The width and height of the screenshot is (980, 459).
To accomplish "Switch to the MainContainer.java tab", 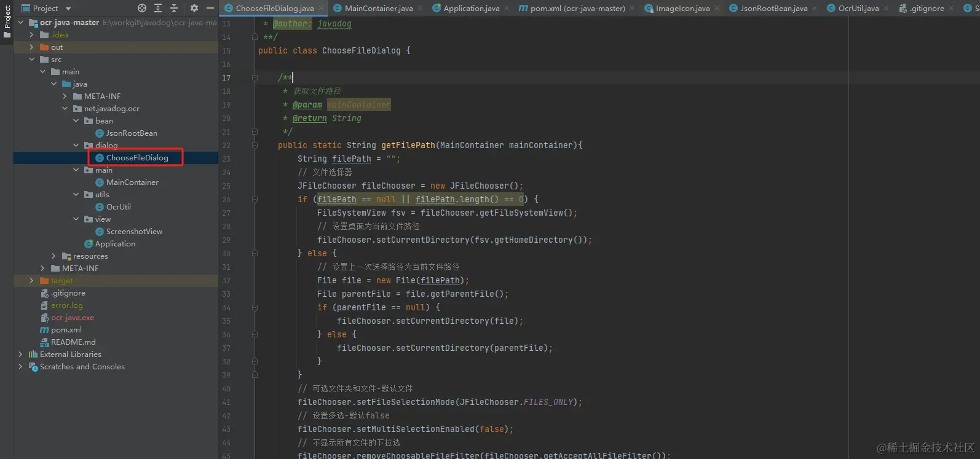I will click(379, 9).
